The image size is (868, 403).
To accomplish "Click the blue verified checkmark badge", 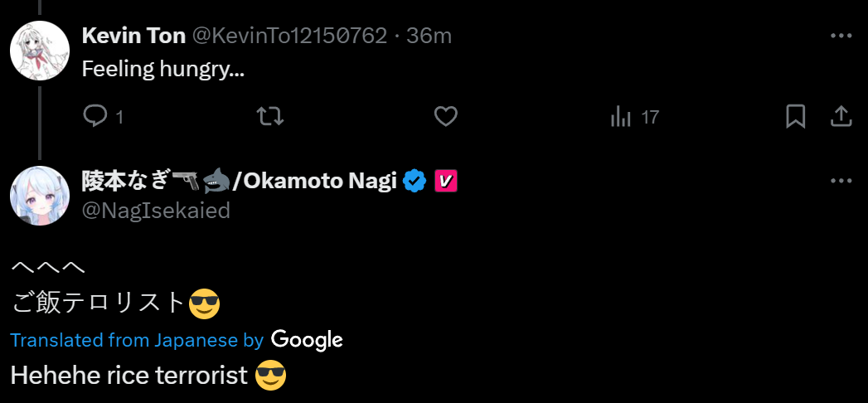I will tap(415, 180).
